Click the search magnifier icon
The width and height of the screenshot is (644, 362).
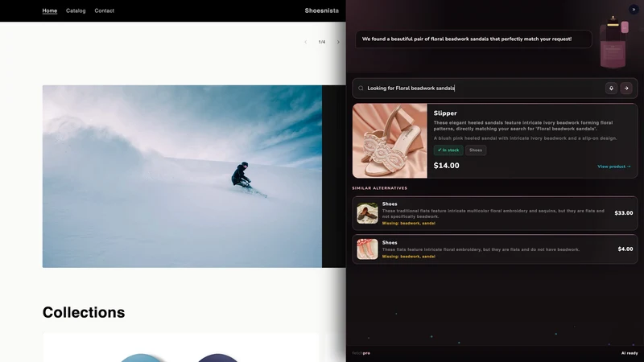[361, 88]
